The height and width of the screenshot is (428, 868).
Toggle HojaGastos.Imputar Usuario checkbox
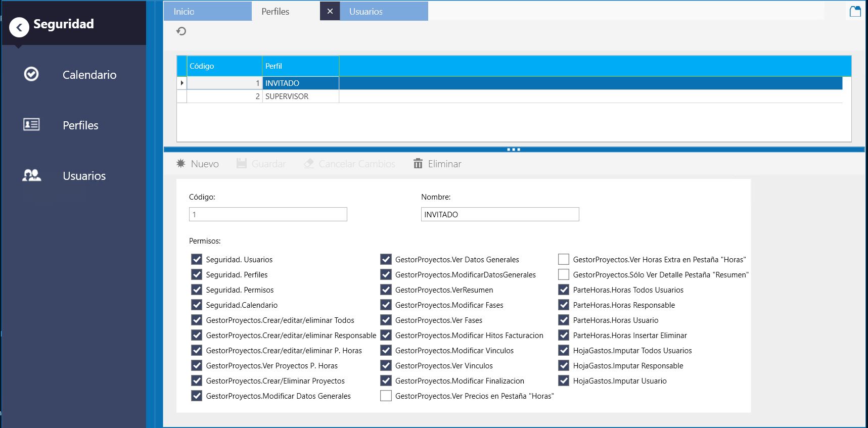point(564,381)
